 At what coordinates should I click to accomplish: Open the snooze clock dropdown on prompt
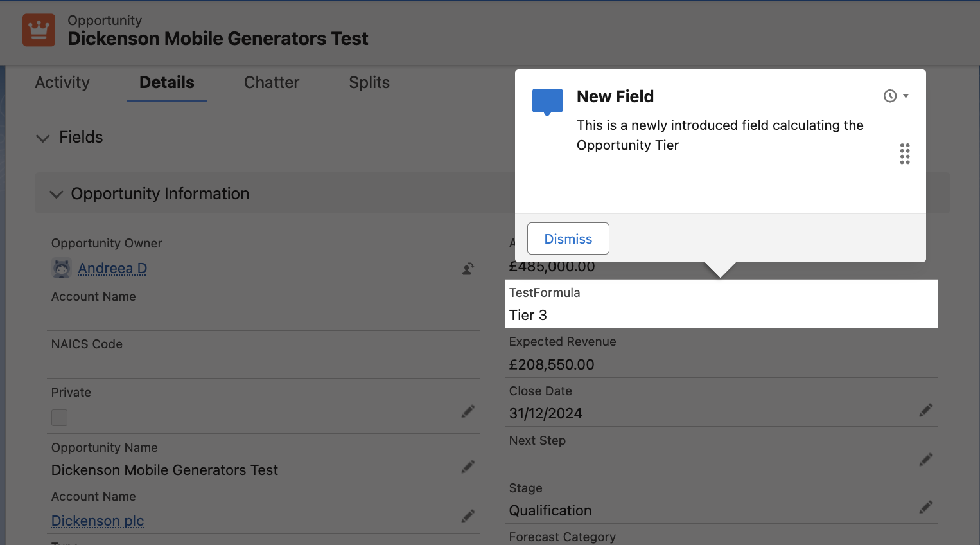point(896,96)
